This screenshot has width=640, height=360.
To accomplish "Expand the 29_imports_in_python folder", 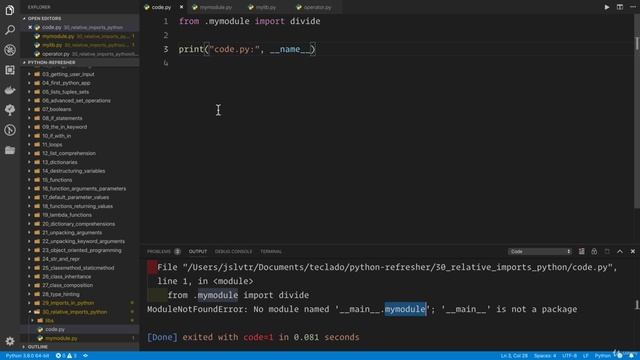I will 80,303.
